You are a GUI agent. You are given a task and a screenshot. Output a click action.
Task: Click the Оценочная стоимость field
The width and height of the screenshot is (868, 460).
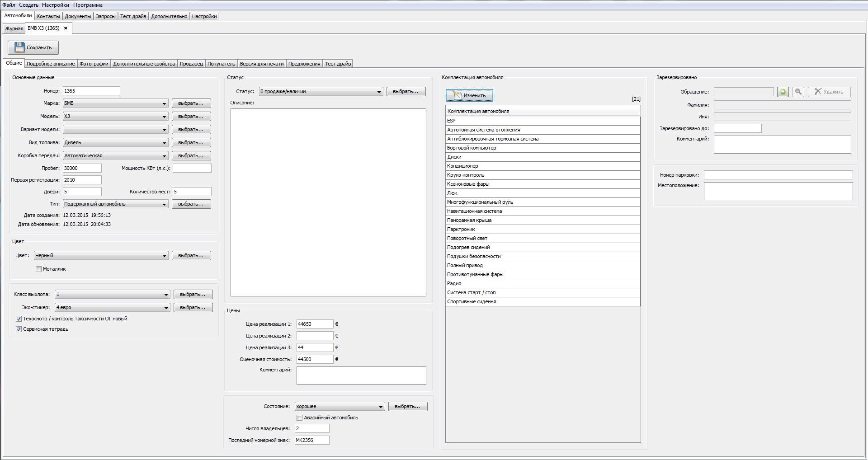315,359
